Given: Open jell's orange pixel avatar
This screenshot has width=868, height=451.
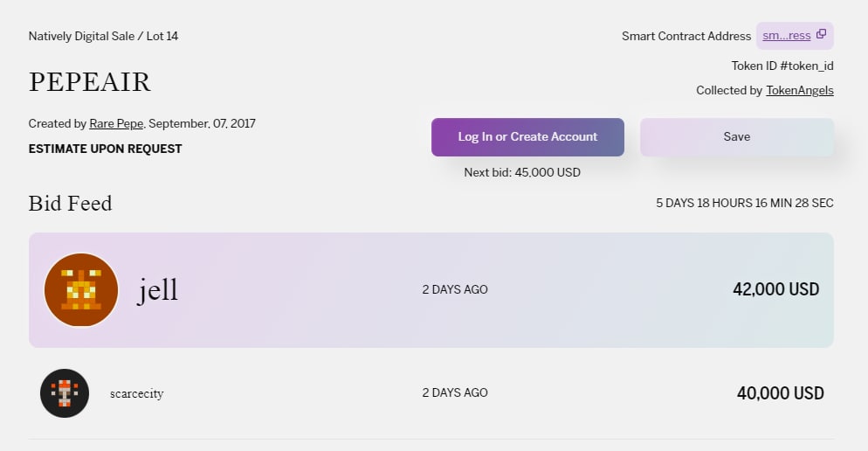Looking at the screenshot, I should click(81, 290).
